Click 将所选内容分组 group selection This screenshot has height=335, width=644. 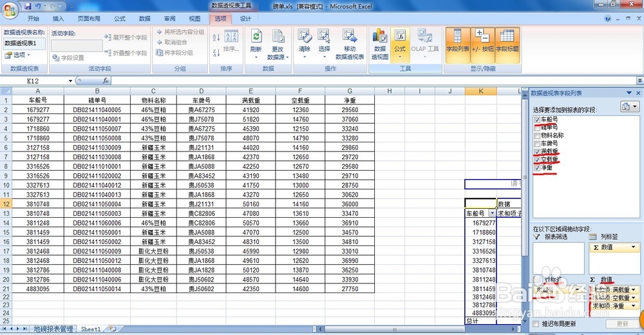[x=180, y=32]
